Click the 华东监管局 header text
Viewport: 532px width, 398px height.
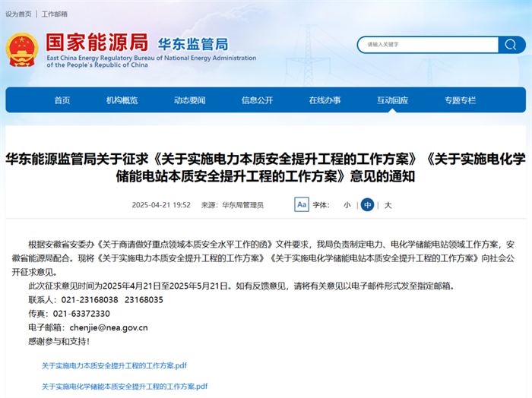tap(192, 43)
